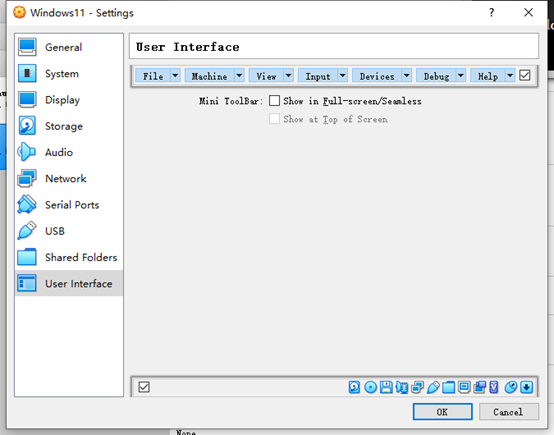Select the network status bar indicator

417,387
